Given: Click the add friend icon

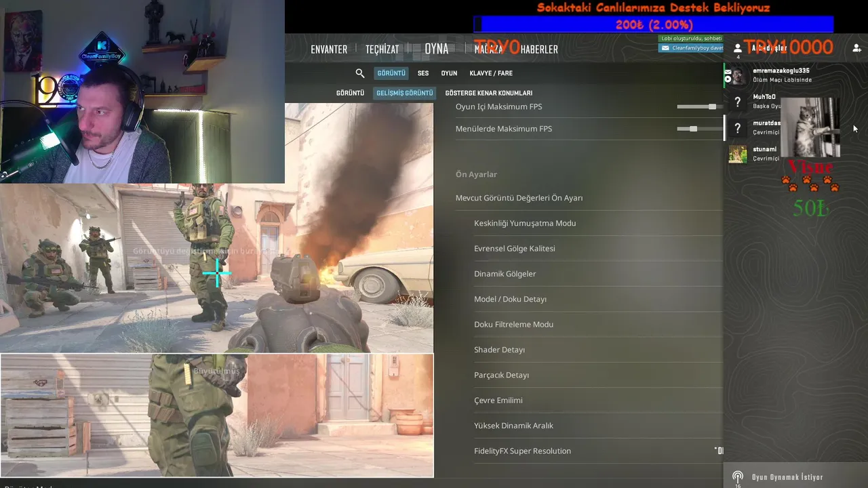Looking at the screenshot, I should (x=856, y=48).
